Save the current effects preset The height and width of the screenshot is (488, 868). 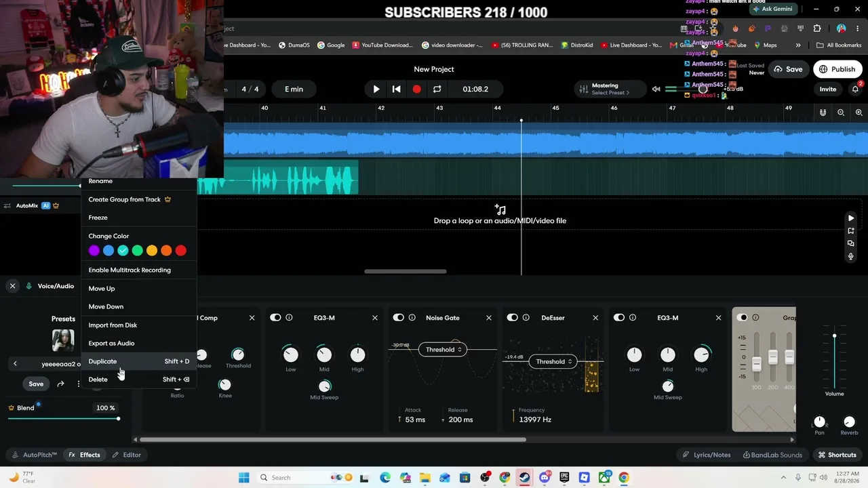(36, 384)
